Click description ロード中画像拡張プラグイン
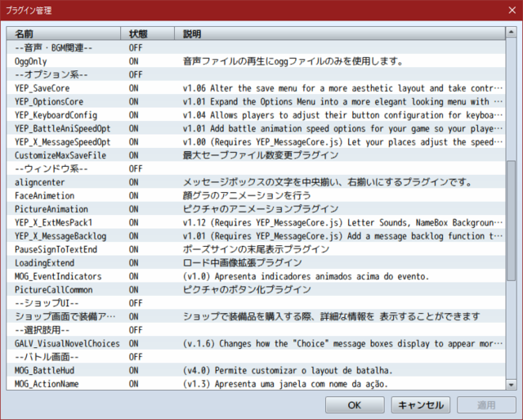This screenshot has width=523, height=420. pyautogui.click(x=242, y=263)
